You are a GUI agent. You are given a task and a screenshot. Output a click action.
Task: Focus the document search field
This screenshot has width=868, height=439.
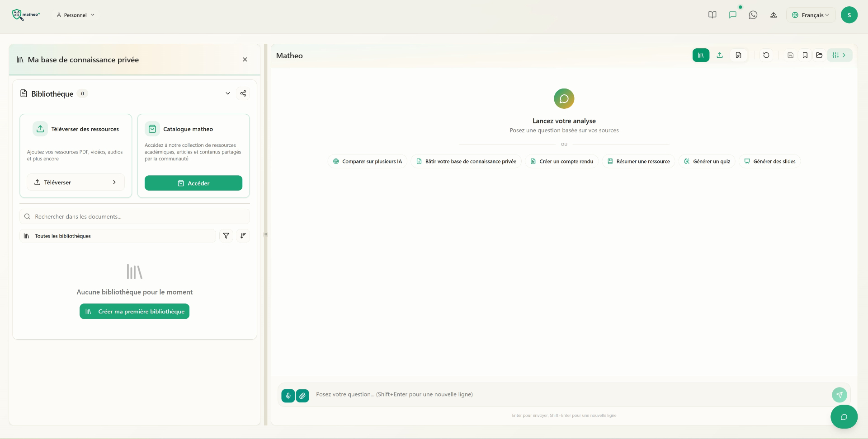[135, 216]
